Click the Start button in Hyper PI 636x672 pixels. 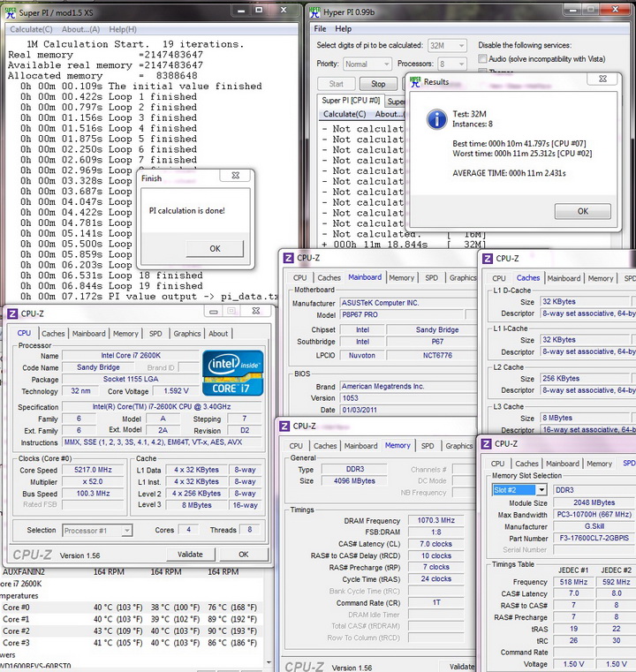[336, 84]
